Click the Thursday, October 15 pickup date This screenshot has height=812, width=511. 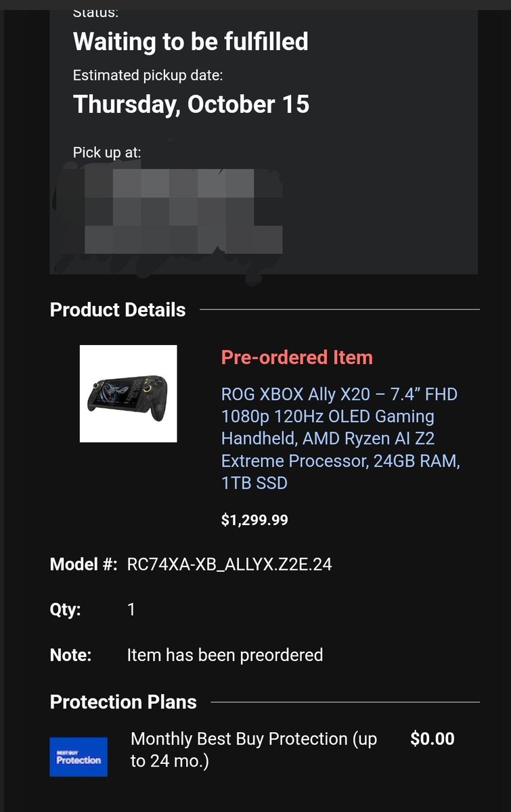pos(191,104)
